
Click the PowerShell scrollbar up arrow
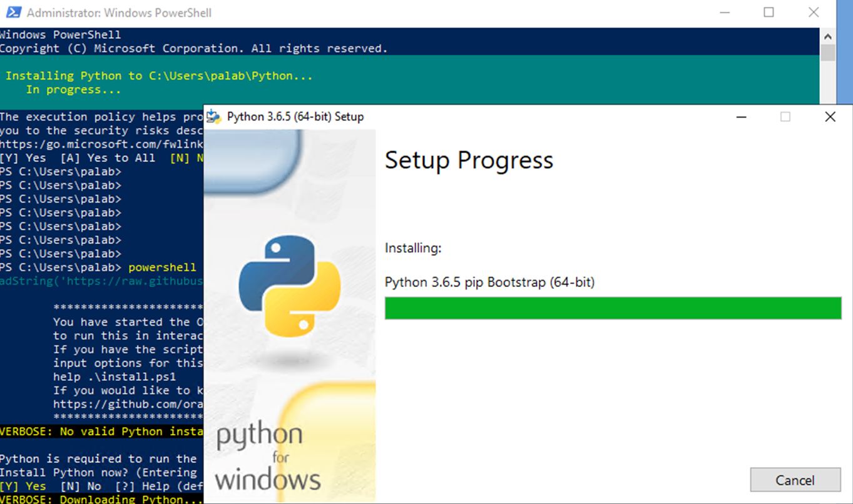(827, 36)
